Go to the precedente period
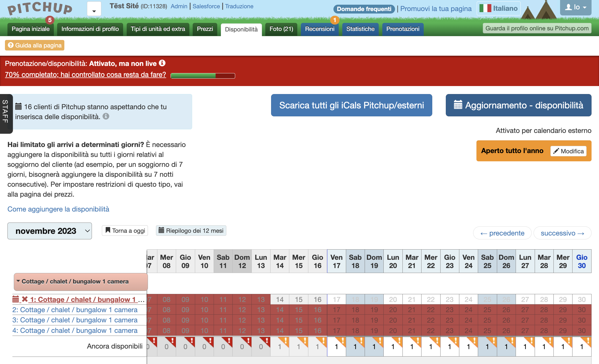 tap(502, 233)
